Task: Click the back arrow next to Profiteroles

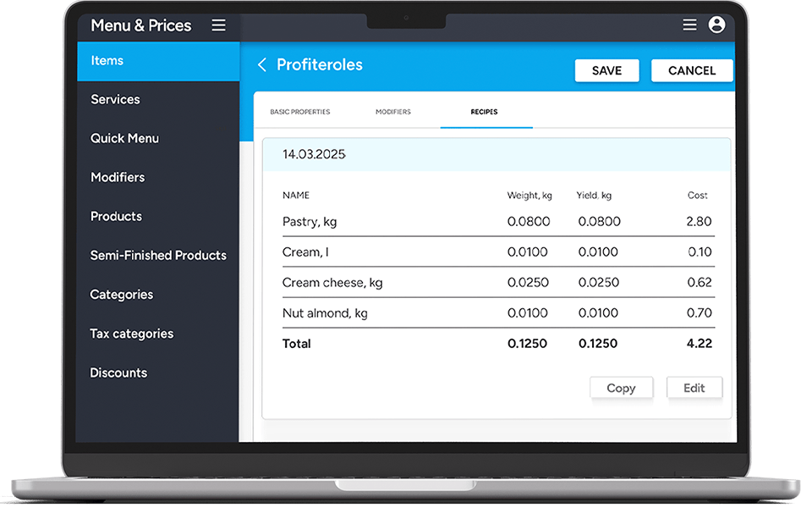Action: pyautogui.click(x=261, y=64)
